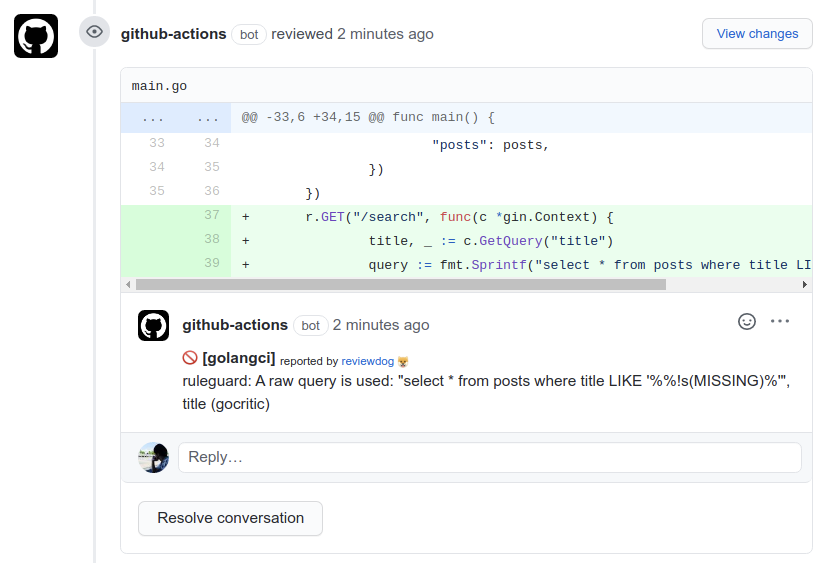Select old line number 35 in the diff
The width and height of the screenshot is (828, 563).
coord(157,191)
